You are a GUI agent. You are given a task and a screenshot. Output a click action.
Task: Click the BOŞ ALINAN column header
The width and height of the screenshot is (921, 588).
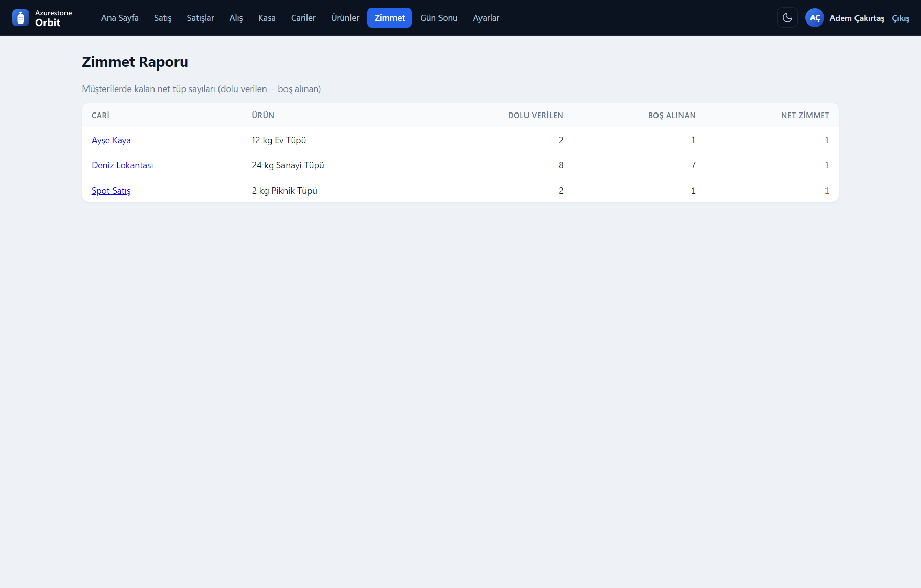(x=672, y=116)
